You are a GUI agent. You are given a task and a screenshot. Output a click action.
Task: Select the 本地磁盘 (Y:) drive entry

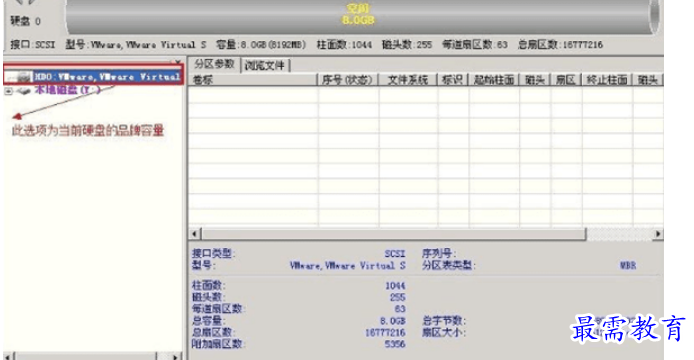[x=67, y=90]
